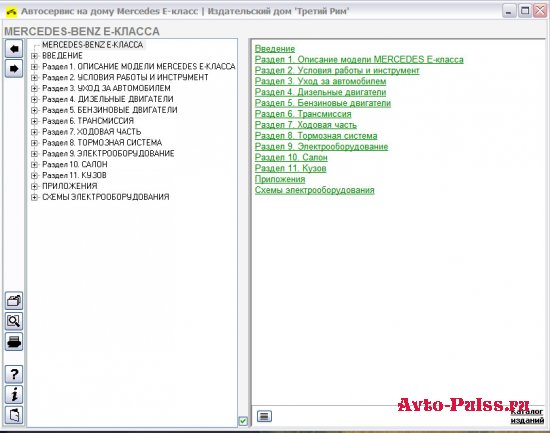Viewport: 550px width, 433px height.
Task: Open the search magnifier icon
Action: click(14, 321)
